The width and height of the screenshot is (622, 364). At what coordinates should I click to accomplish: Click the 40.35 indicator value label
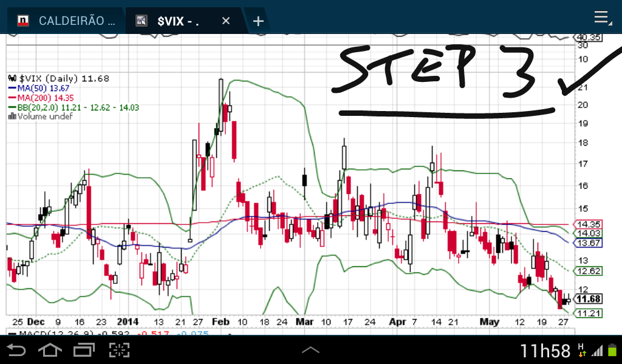pyautogui.click(x=588, y=38)
